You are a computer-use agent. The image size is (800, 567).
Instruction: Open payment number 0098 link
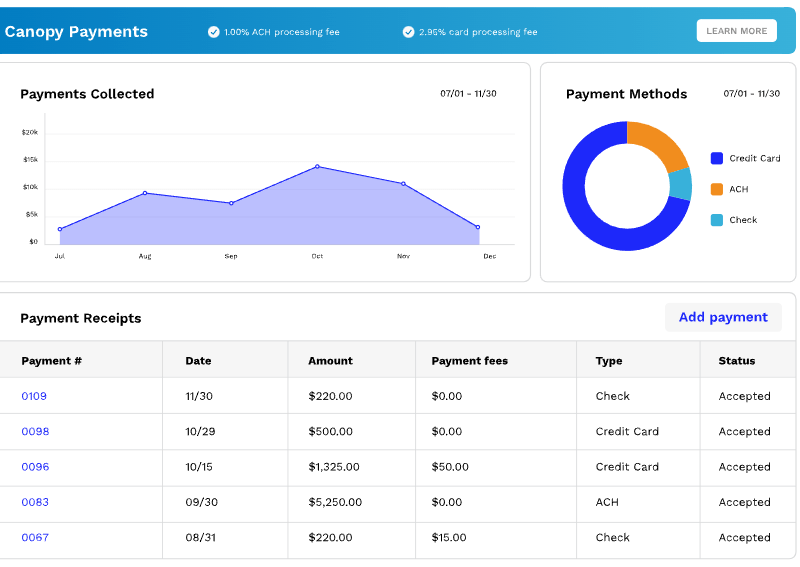click(x=35, y=432)
